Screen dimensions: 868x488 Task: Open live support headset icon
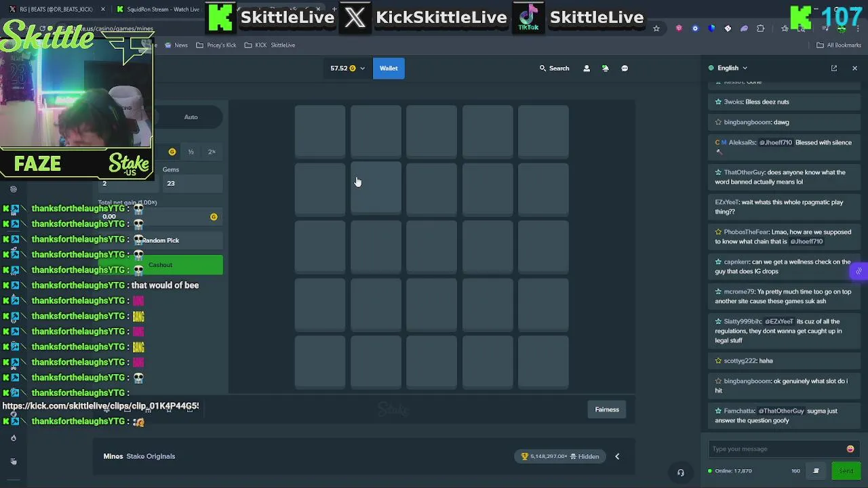pos(681,472)
